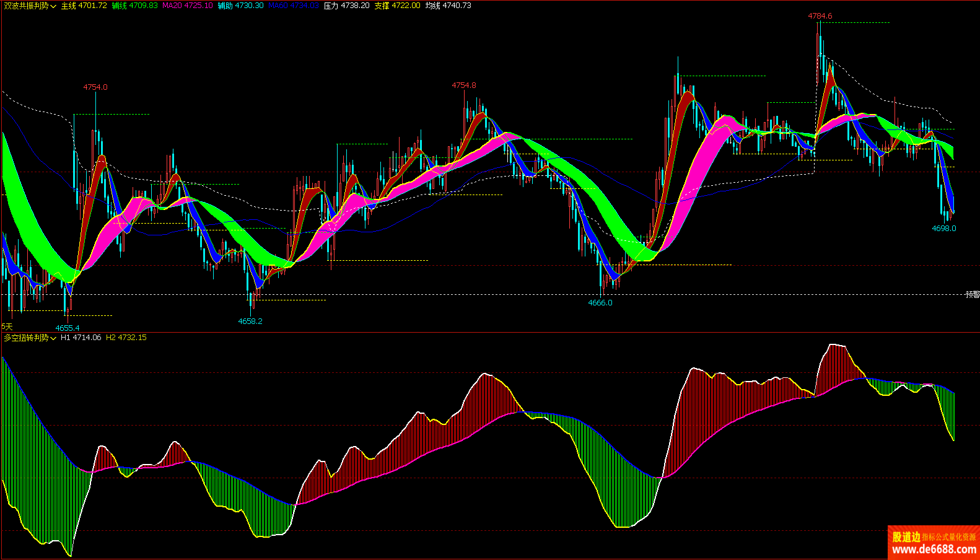This screenshot has height=560, width=980.
Task: Click the 4784.6 peak price marker
Action: pos(820,16)
